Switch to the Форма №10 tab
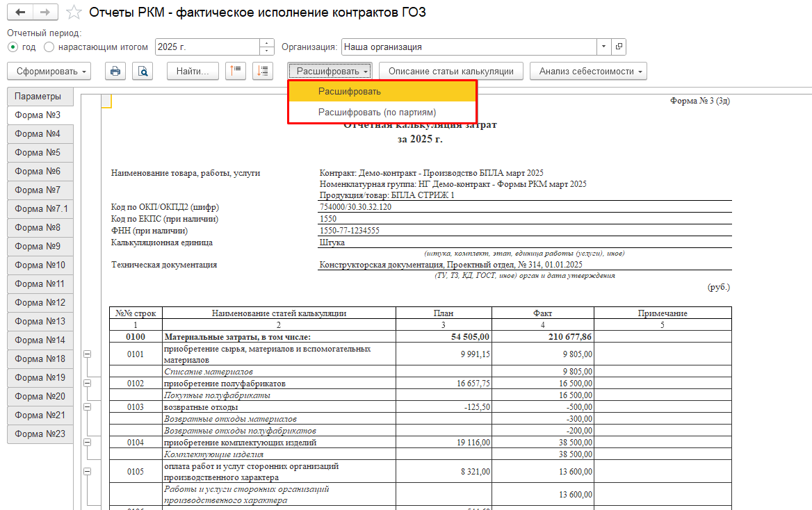The image size is (812, 510). pos(40,265)
